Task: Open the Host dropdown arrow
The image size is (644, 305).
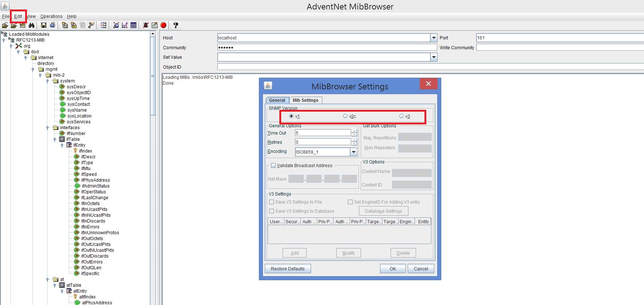Action: pyautogui.click(x=434, y=38)
